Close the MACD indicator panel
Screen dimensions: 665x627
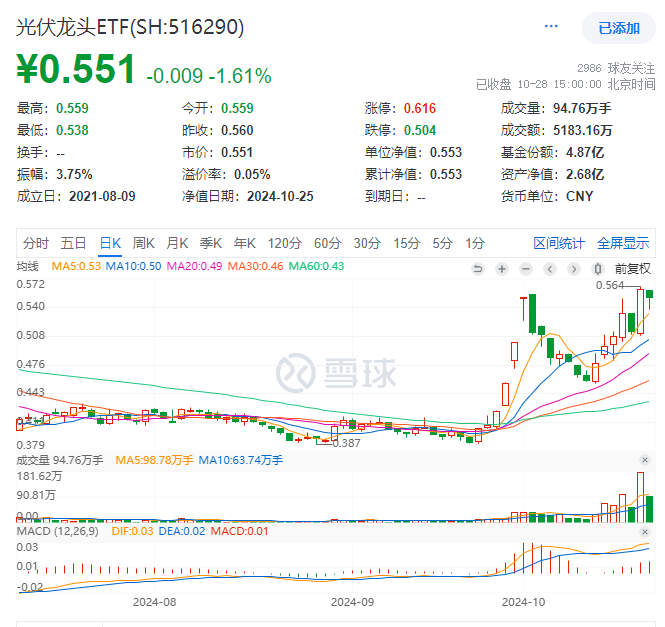click(645, 532)
